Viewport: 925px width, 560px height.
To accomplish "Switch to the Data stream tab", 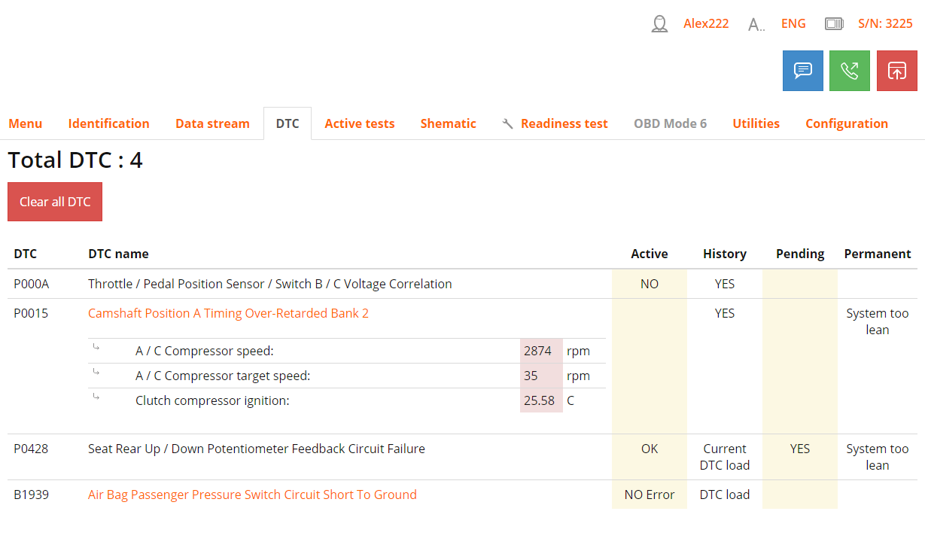I will point(212,123).
